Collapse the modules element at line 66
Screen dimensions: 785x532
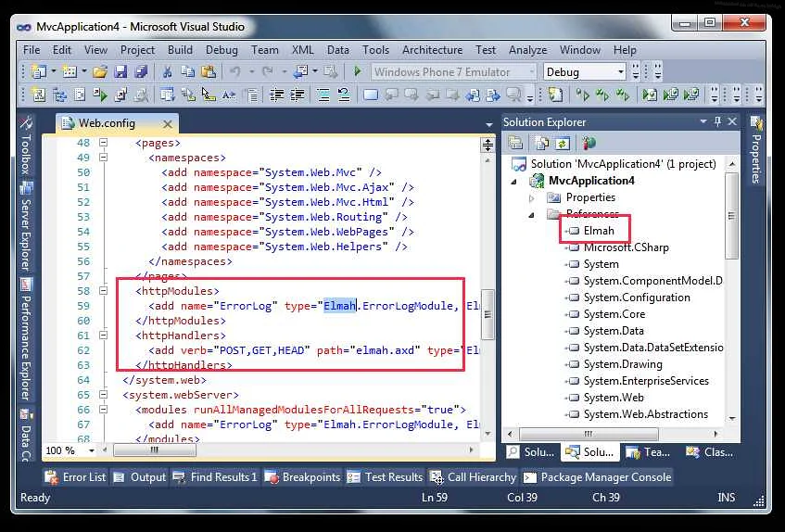pyautogui.click(x=103, y=410)
